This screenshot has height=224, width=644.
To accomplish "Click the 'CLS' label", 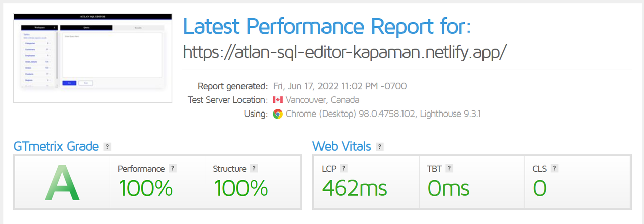I will (540, 169).
